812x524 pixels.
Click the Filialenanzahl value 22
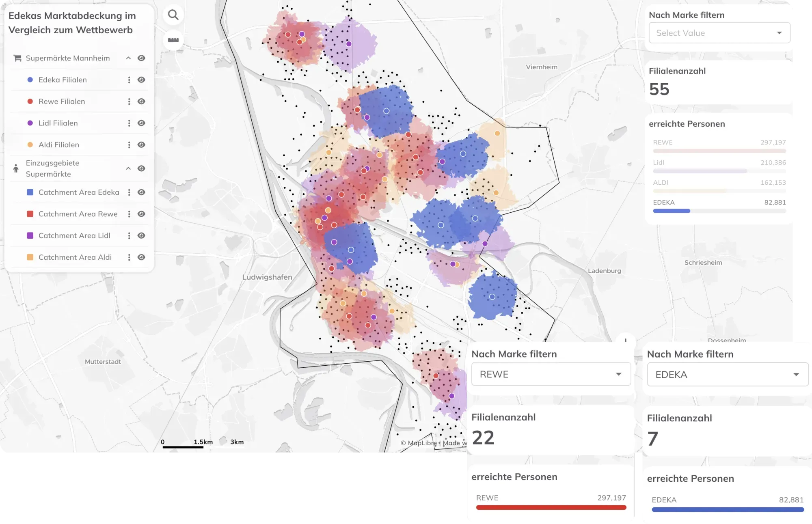[x=483, y=438]
